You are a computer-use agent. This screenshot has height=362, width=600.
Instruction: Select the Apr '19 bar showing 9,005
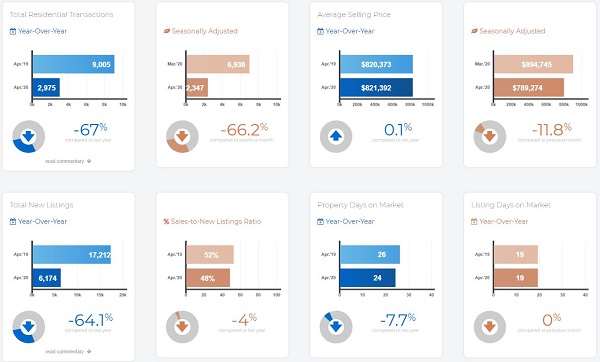[x=73, y=64]
